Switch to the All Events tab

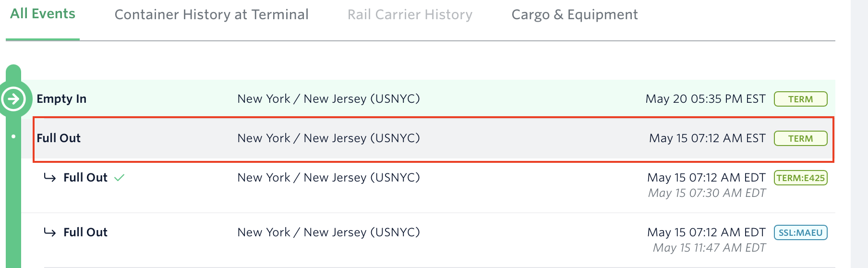[43, 14]
